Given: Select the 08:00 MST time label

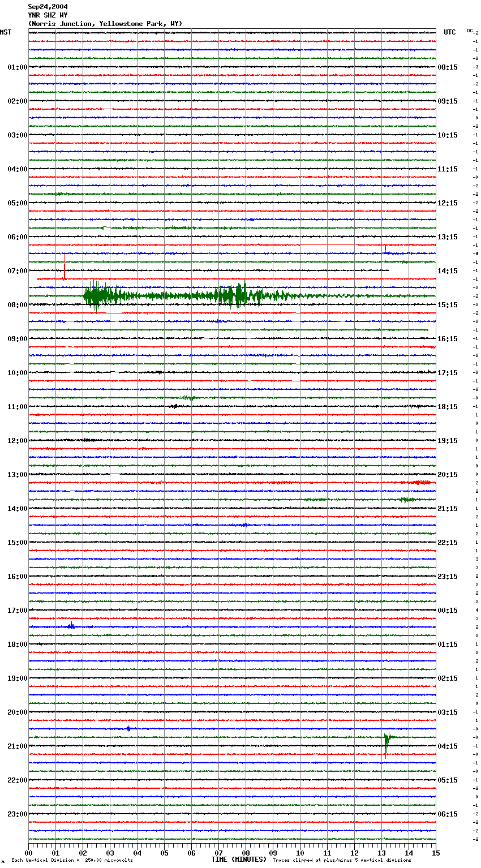Looking at the screenshot, I should tap(18, 305).
